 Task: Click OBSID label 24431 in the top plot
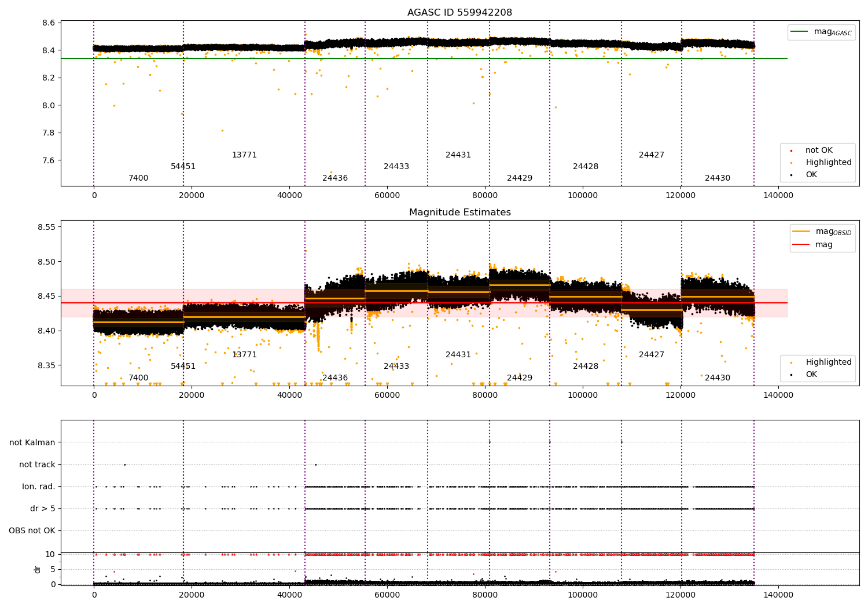point(458,155)
